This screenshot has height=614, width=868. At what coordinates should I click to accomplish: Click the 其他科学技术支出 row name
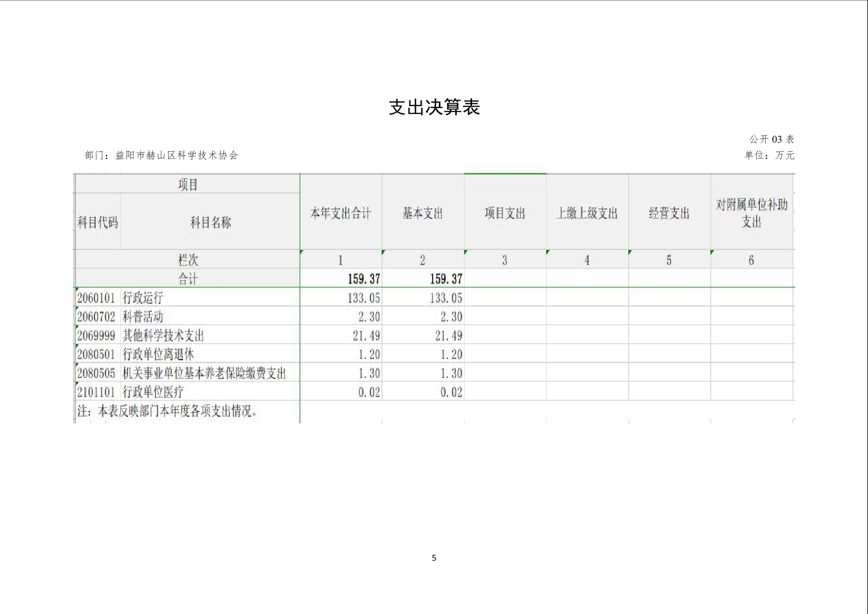[163, 336]
